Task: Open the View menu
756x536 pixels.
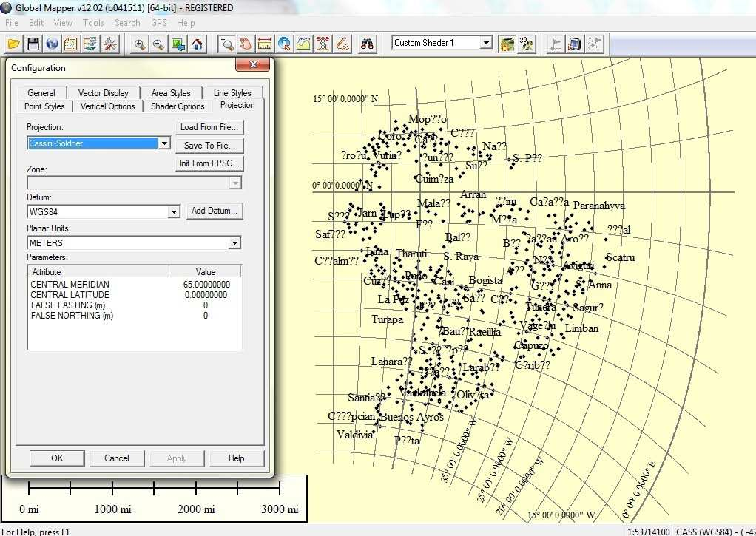Action: click(x=63, y=23)
